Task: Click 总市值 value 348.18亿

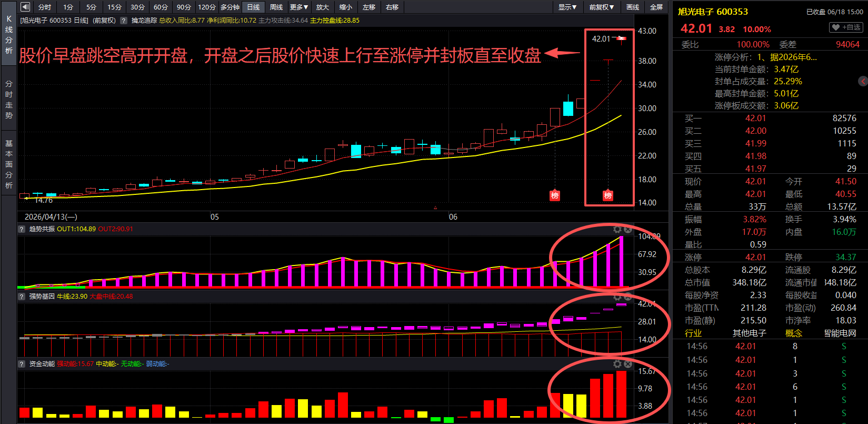Action: 750,282
